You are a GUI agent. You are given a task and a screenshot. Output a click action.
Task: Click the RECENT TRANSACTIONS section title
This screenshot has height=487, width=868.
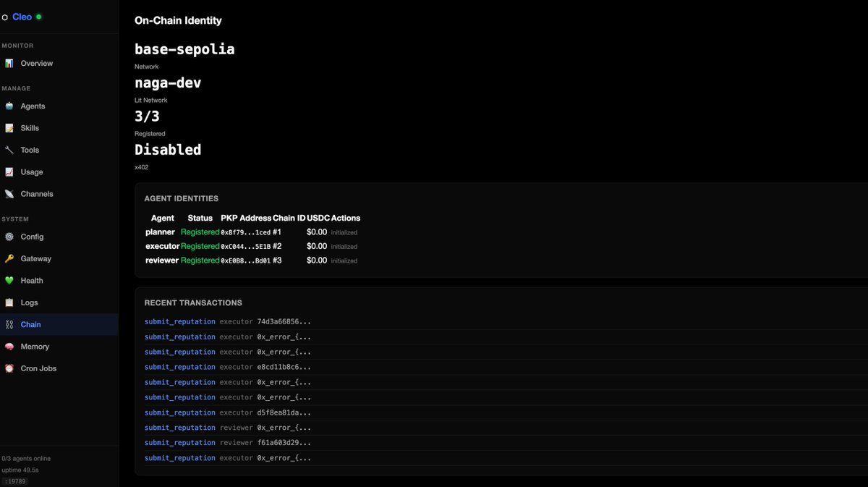193,302
